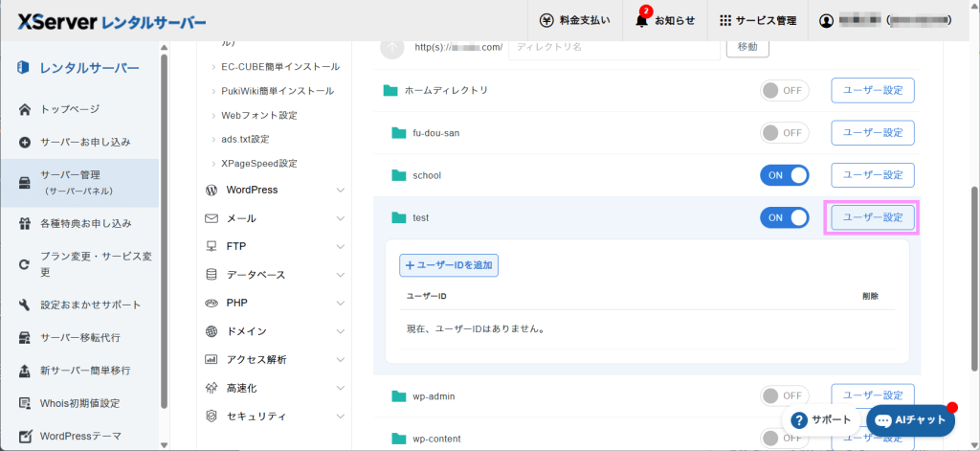Enable the ホームディレクトリ access toggle

click(x=784, y=90)
